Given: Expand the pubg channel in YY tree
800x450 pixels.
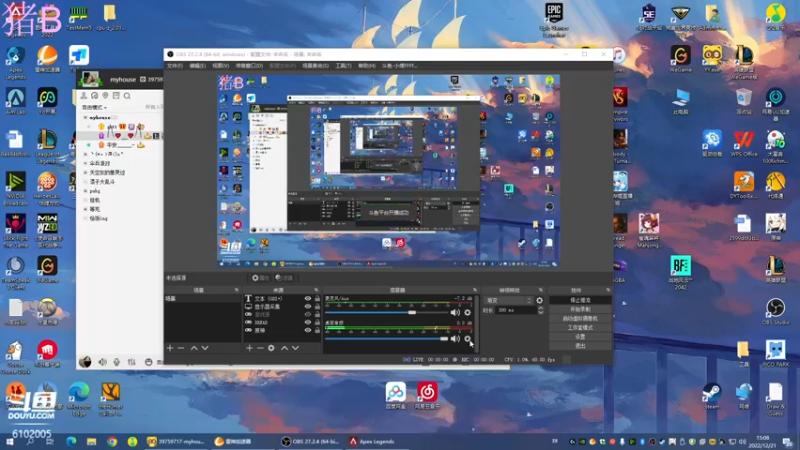Looking at the screenshot, I should [x=85, y=191].
